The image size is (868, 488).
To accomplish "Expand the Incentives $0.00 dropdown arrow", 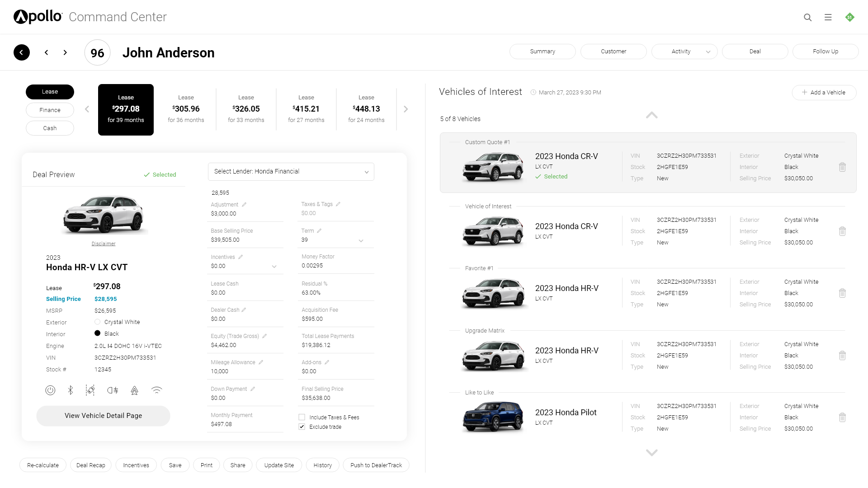I will (x=274, y=267).
